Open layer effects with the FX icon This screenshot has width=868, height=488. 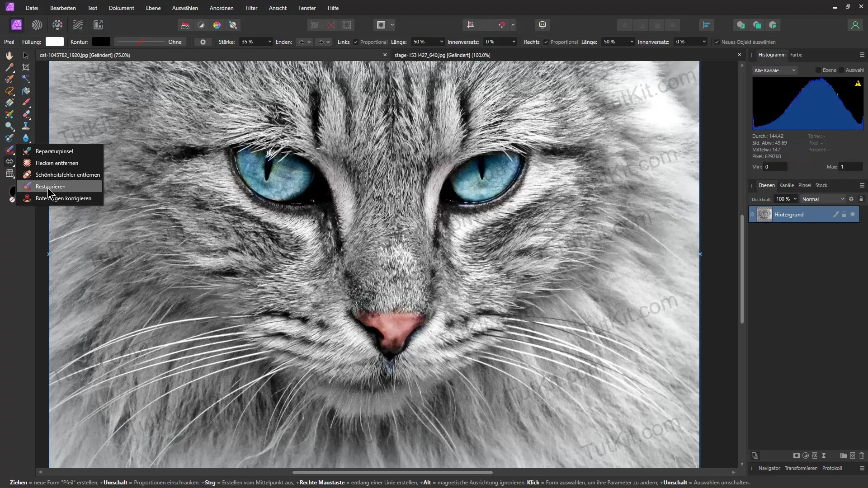[x=815, y=455]
